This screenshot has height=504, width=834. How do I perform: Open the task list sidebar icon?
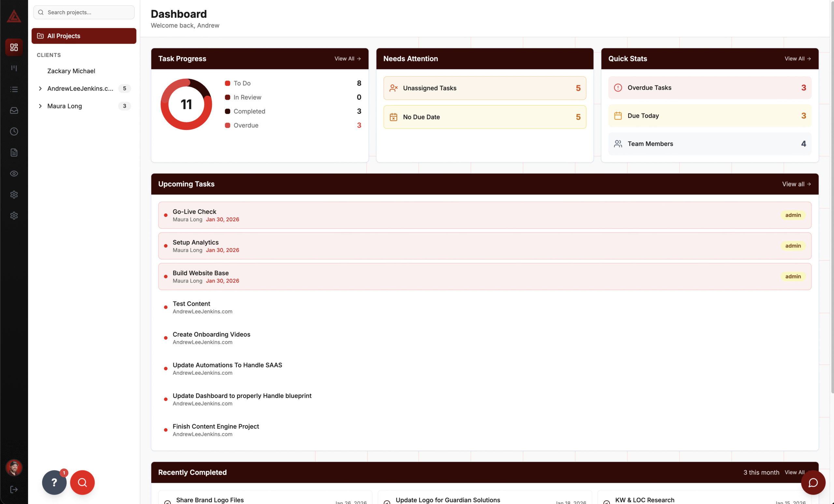14,89
